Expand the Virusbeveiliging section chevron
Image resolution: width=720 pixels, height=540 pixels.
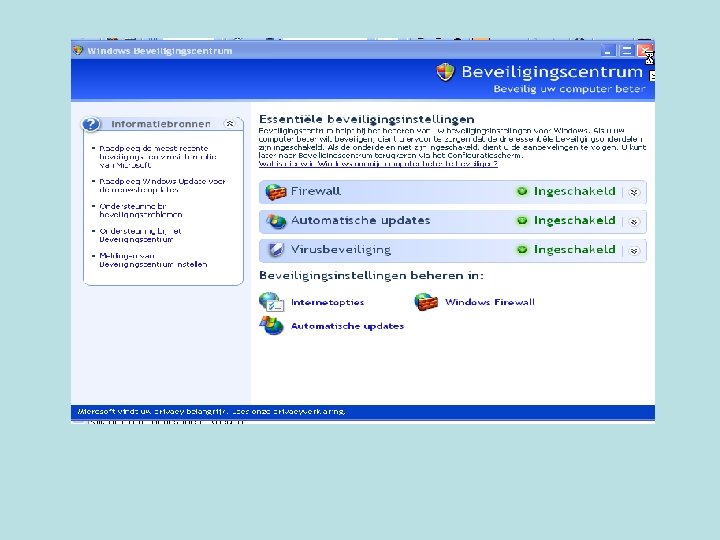click(x=634, y=251)
